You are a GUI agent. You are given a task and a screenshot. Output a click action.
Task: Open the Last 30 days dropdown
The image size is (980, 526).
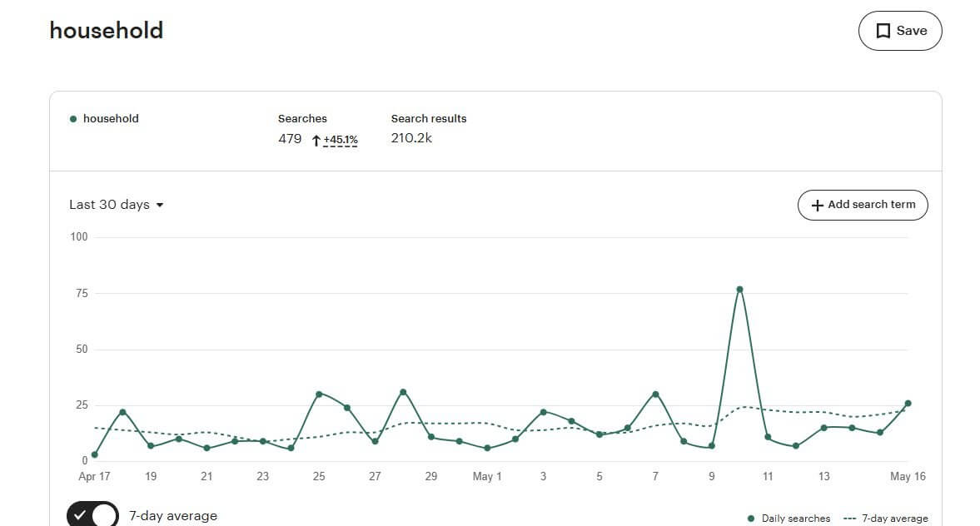(117, 205)
